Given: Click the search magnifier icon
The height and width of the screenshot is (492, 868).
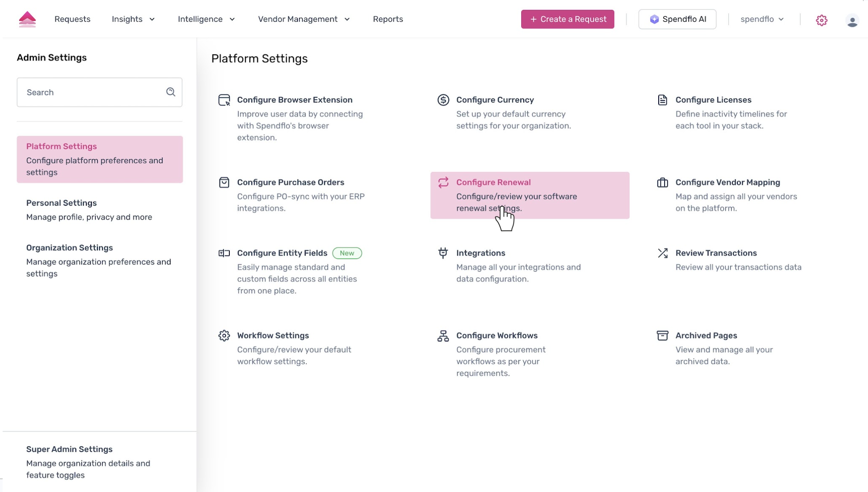Looking at the screenshot, I should pos(171,92).
